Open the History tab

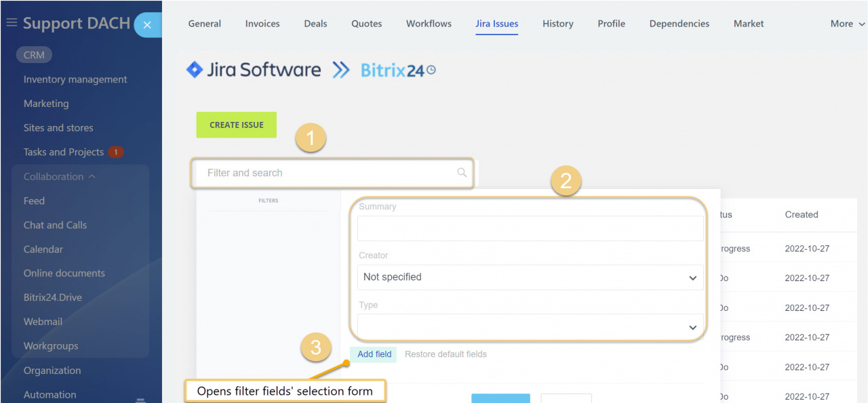[x=558, y=24]
